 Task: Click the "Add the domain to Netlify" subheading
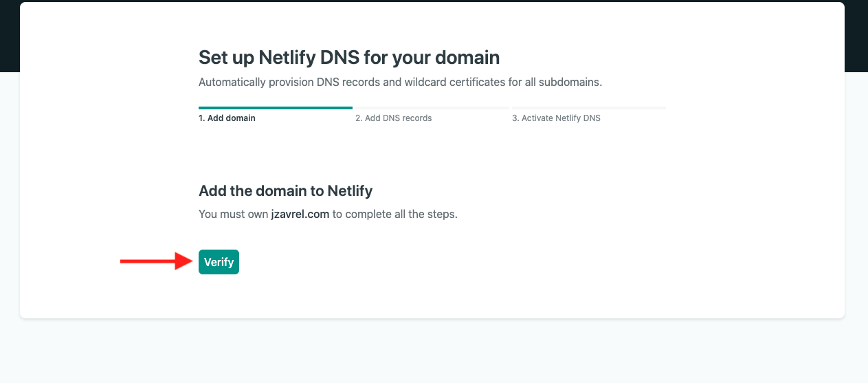(x=286, y=190)
